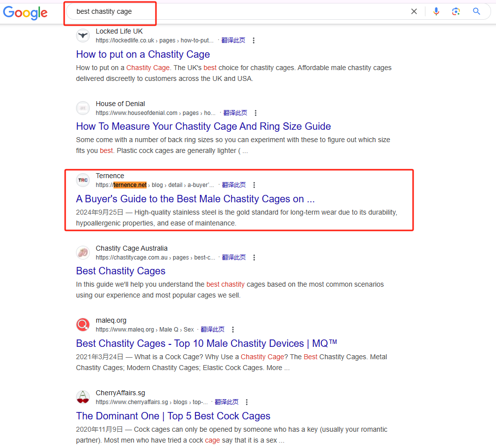Image resolution: width=496 pixels, height=448 pixels.
Task: Open 'Top 10 Male Chastity Devices | MQ' result
Action: click(x=207, y=343)
